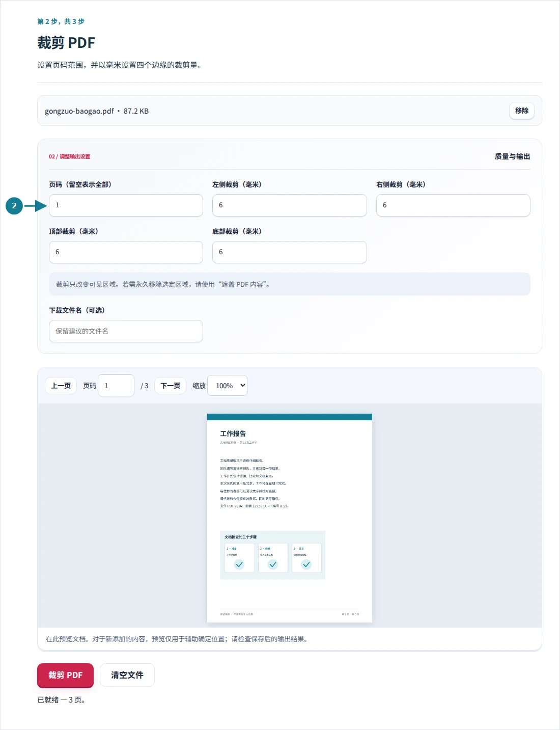Click the preview page number field
560x730 pixels.
[116, 386]
